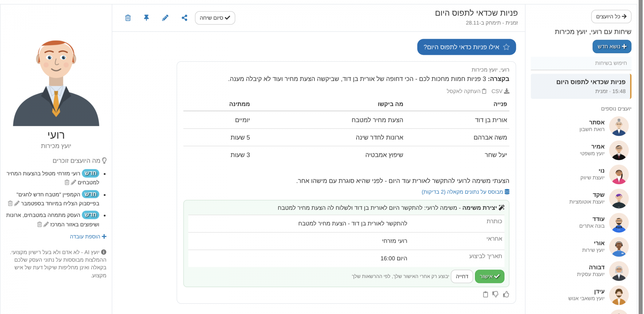
Task: Give a thumbs down to the answer
Action: 496,294
